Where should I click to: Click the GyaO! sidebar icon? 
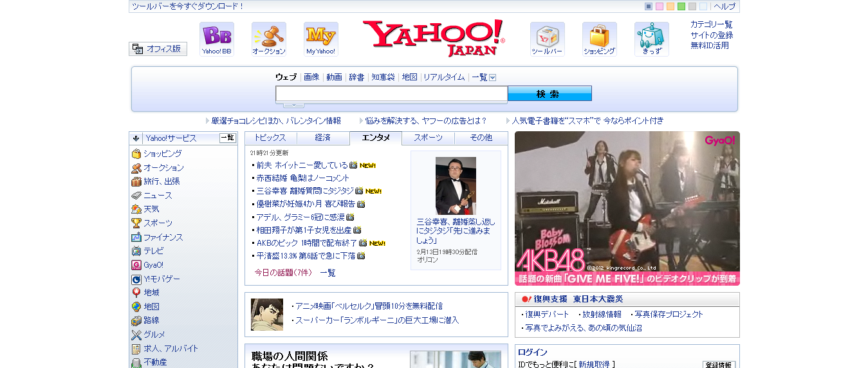click(136, 265)
